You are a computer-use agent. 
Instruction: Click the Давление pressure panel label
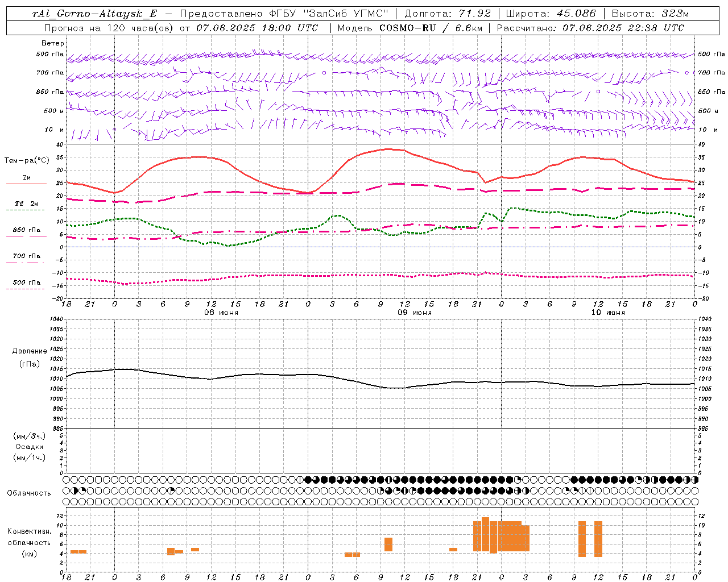30,351
